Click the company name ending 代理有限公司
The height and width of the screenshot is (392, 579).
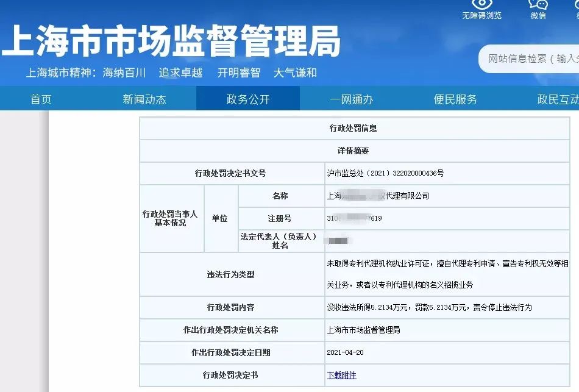click(x=378, y=196)
